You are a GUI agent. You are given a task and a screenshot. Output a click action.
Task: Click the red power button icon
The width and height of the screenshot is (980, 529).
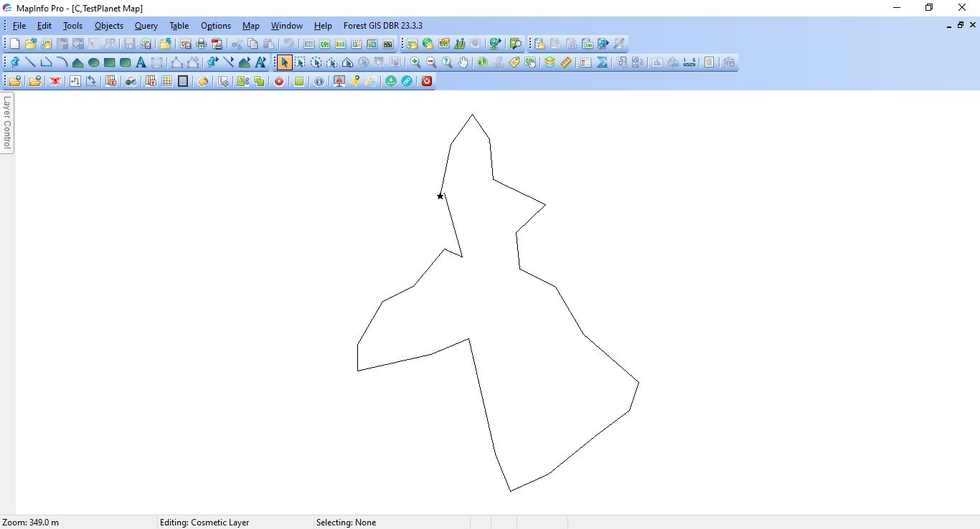427,81
